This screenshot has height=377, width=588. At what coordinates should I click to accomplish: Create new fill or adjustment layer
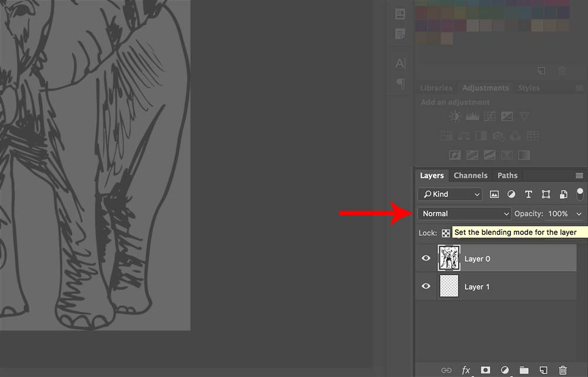click(505, 370)
